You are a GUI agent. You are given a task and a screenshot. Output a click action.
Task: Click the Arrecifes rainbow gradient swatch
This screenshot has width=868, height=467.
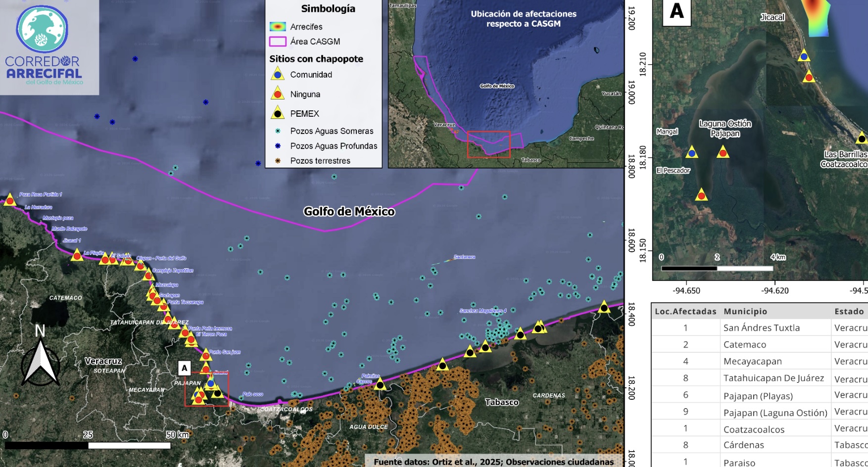278,27
